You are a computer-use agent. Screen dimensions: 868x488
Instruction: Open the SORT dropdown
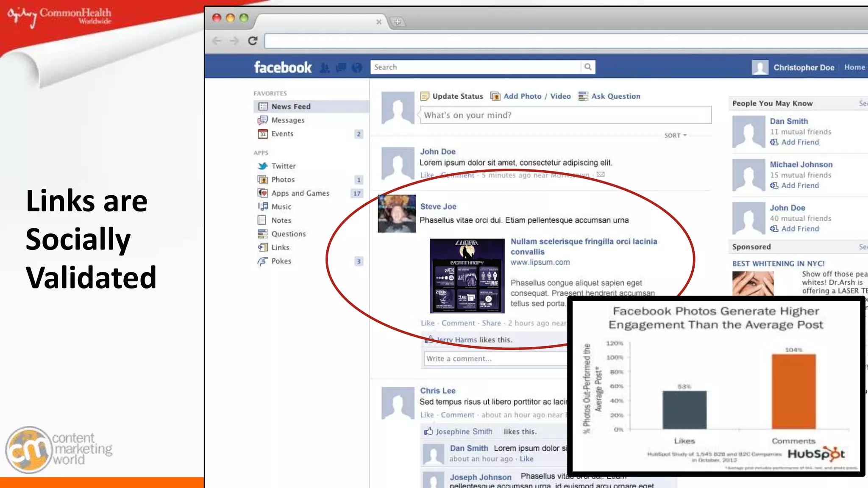click(x=675, y=136)
